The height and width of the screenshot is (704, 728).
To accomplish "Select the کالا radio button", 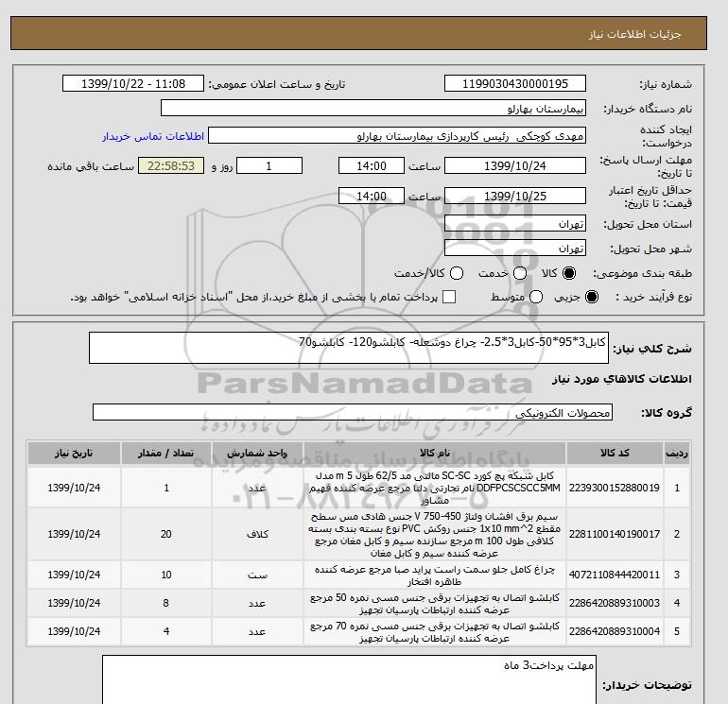I will coord(569,273).
